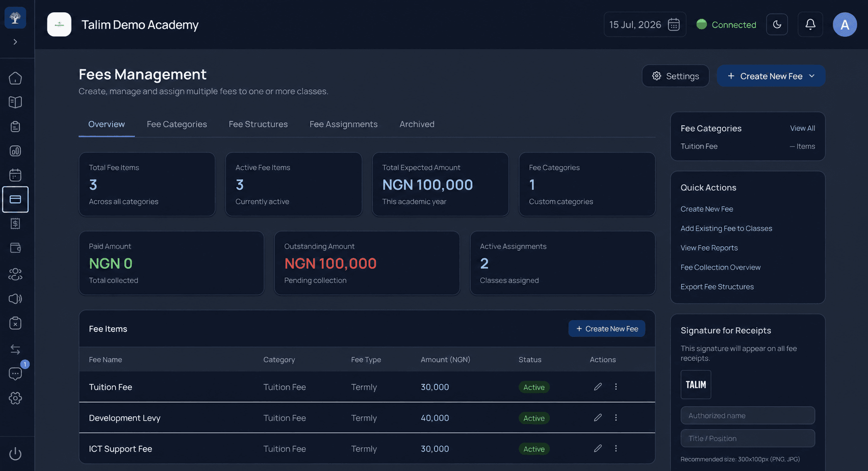The width and height of the screenshot is (868, 471).
Task: Edit the ICT Support Fee row with the pencil icon
Action: pyautogui.click(x=598, y=449)
